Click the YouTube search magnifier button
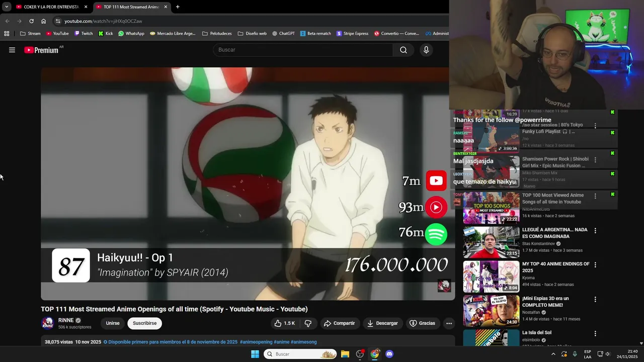644x362 pixels. (404, 50)
